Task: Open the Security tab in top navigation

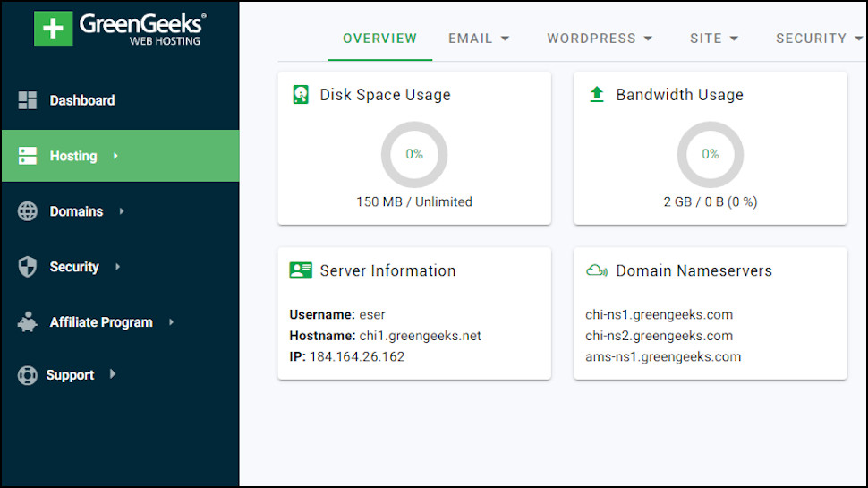Action: point(820,39)
